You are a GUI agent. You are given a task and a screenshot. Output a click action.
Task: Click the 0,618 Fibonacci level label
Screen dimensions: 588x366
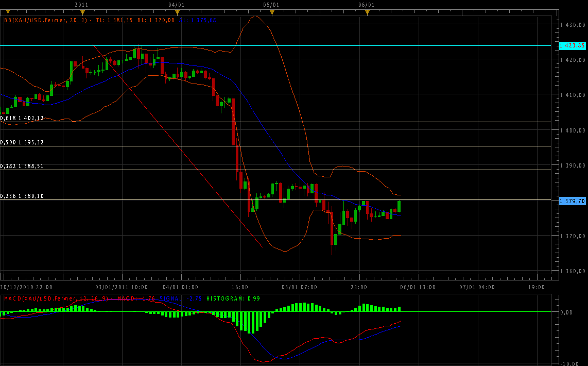[22, 118]
